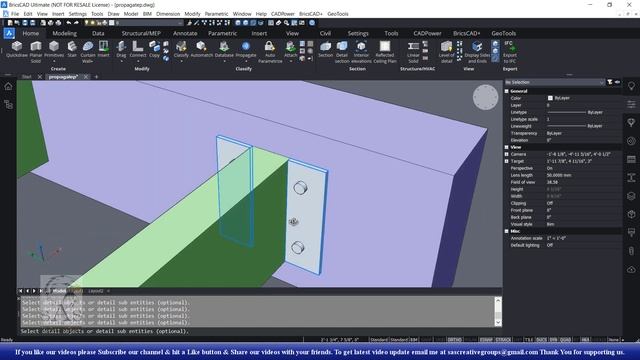Screen dimensions: 640x360
Task: Toggle QUAD in the status bar
Action: [565, 340]
